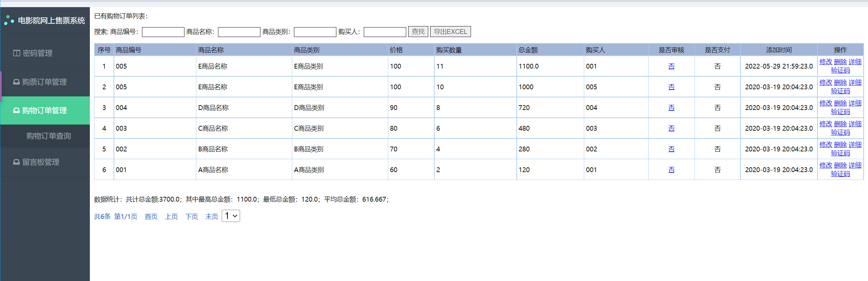Viewport: 868px width, 281px height.
Task: Select the 1100.0 total amount cell
Action: (x=550, y=66)
